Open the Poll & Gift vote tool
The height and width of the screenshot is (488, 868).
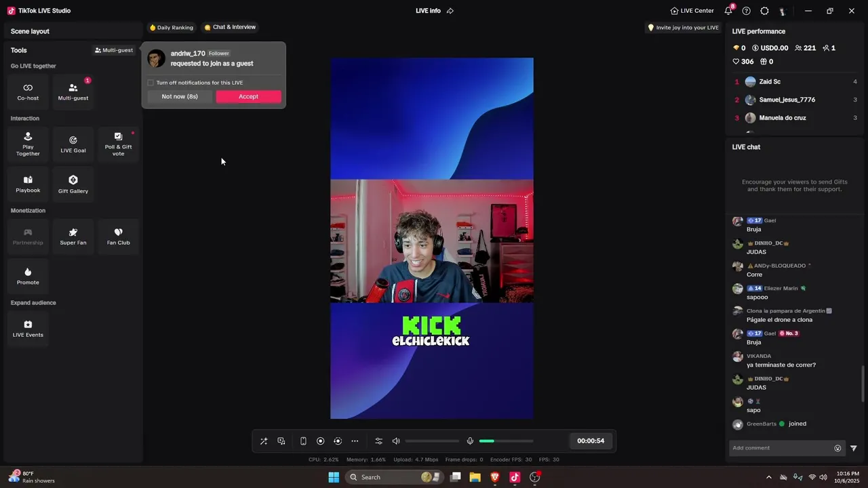point(118,144)
